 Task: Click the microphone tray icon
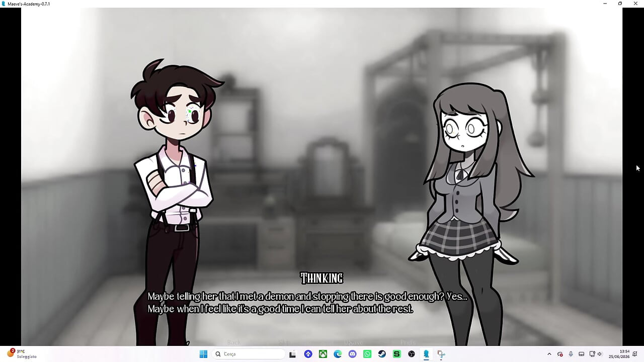tap(571, 354)
